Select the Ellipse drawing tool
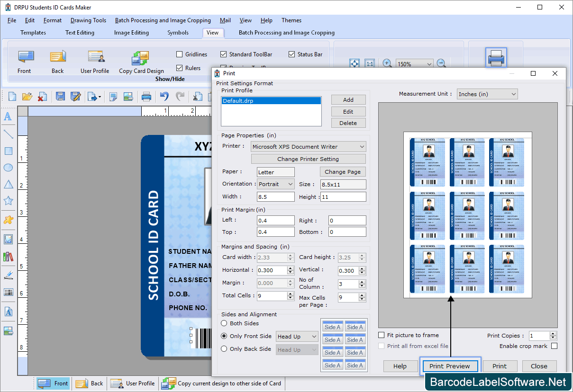Screen dimensions: 573x392 tap(8, 167)
